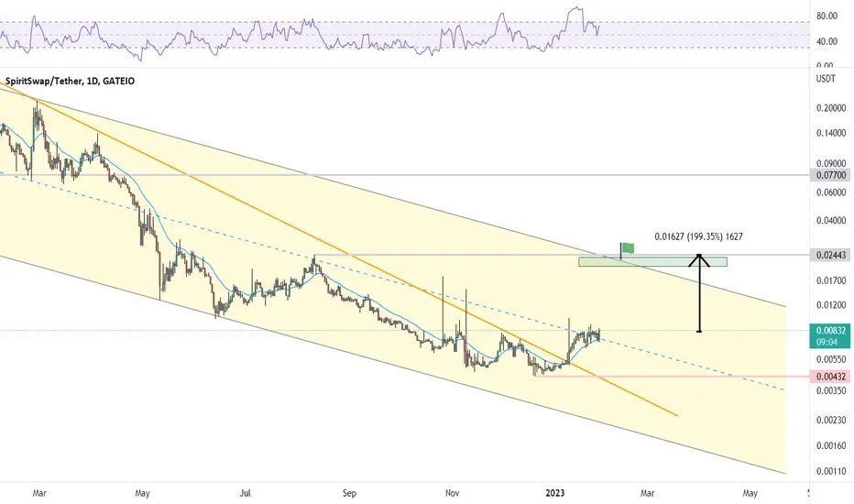Click the 0.00550 price axis value
The width and height of the screenshot is (854, 504).
click(831, 359)
